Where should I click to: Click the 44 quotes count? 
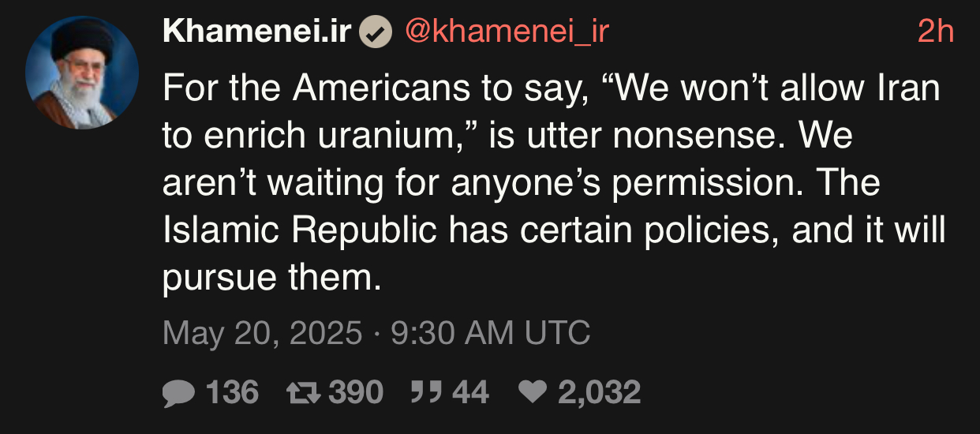470,392
